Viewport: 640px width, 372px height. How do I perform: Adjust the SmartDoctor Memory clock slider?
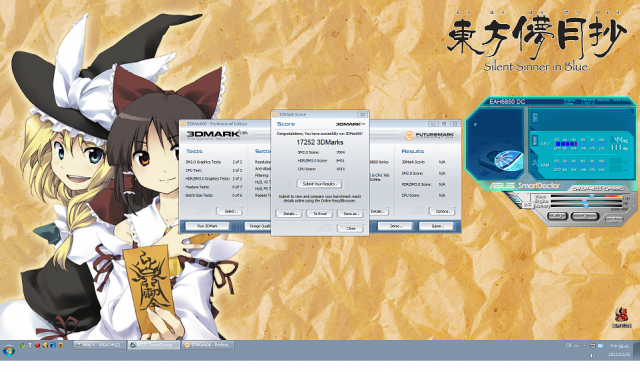coord(587,206)
